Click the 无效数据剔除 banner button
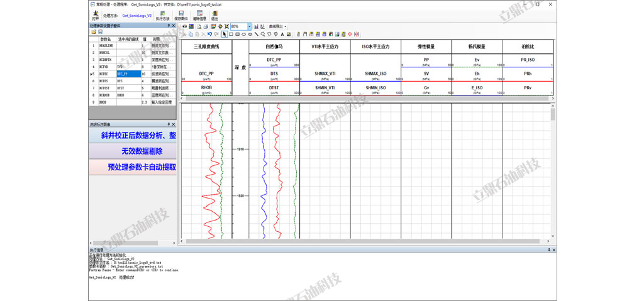The width and height of the screenshot is (644, 301). 133,151
